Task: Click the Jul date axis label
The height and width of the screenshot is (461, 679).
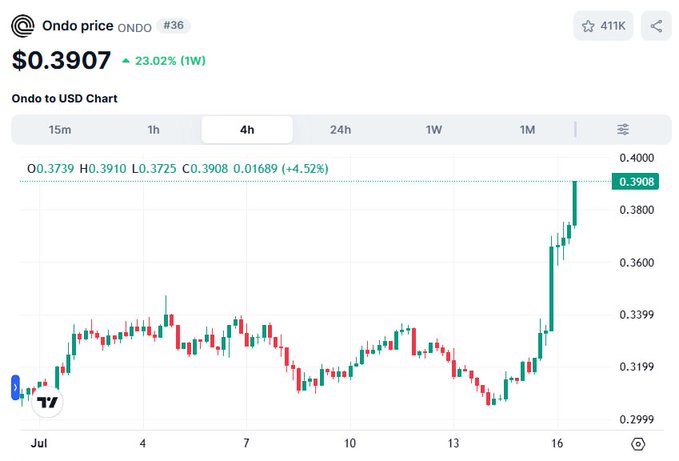Action: [x=39, y=443]
